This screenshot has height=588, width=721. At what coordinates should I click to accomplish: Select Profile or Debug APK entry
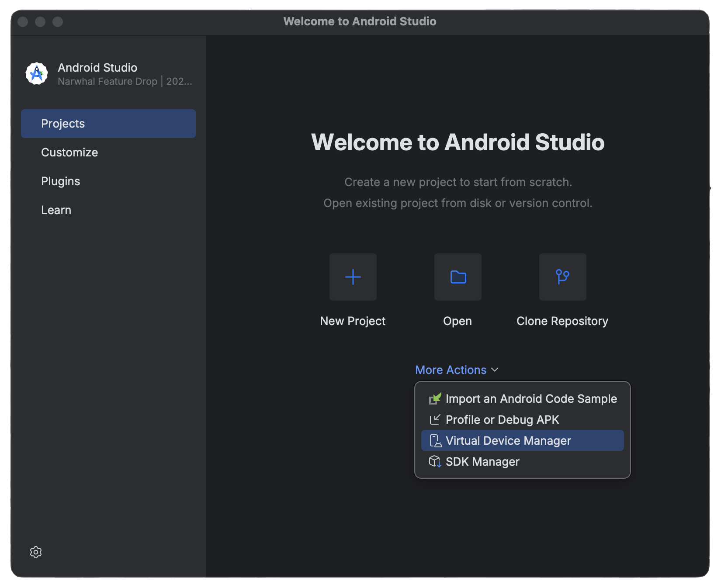click(523, 420)
